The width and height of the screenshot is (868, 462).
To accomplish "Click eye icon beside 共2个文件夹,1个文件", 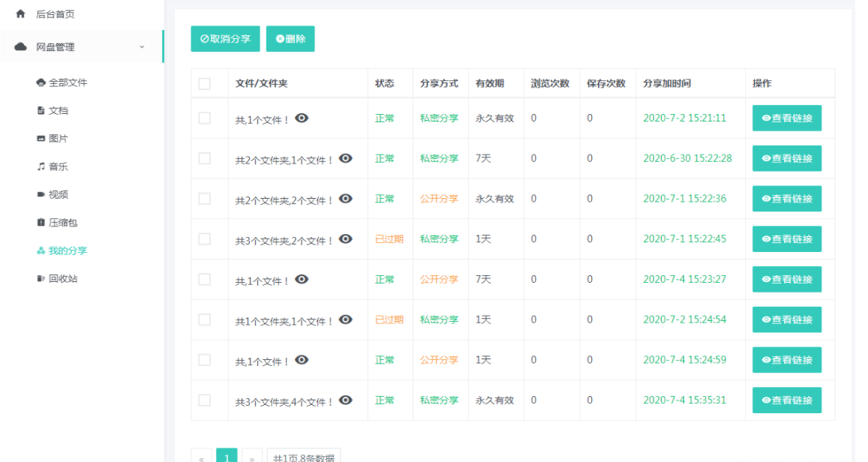I will pyautogui.click(x=345, y=158).
